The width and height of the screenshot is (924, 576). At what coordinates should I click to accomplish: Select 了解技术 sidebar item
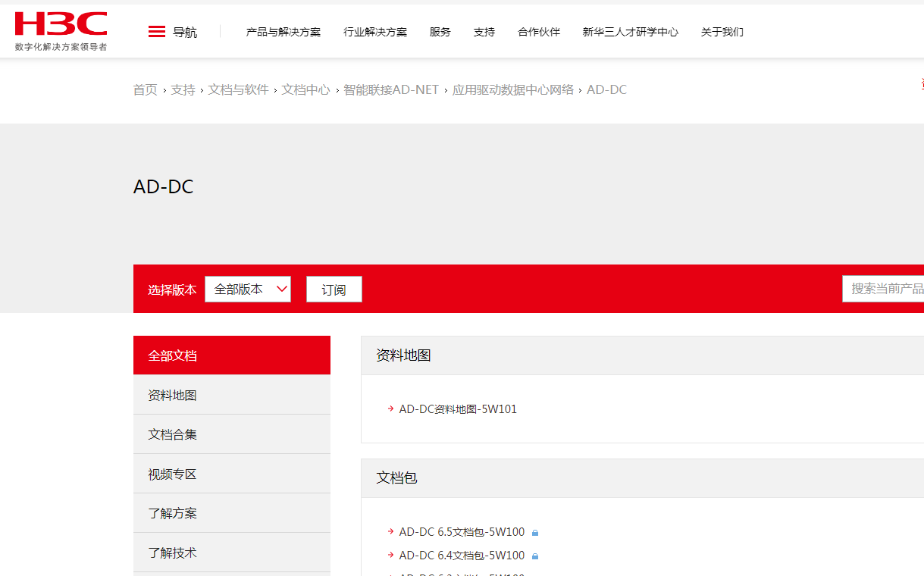click(232, 553)
